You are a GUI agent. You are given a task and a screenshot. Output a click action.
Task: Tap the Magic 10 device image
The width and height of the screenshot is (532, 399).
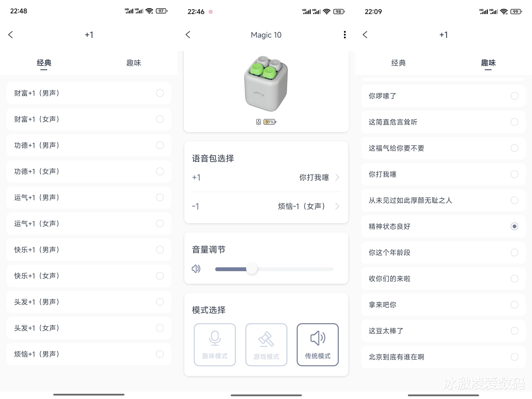click(x=266, y=84)
